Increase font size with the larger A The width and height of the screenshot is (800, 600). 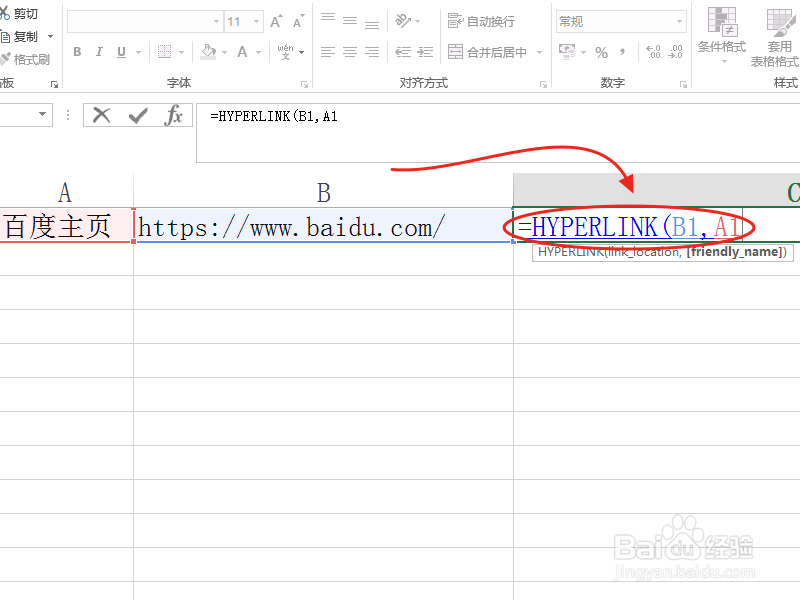click(276, 21)
